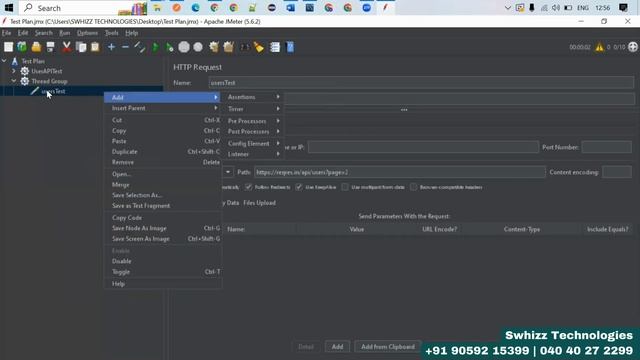640x360 pixels.
Task: Click the Reset Search broom icon
Action: click(259, 47)
